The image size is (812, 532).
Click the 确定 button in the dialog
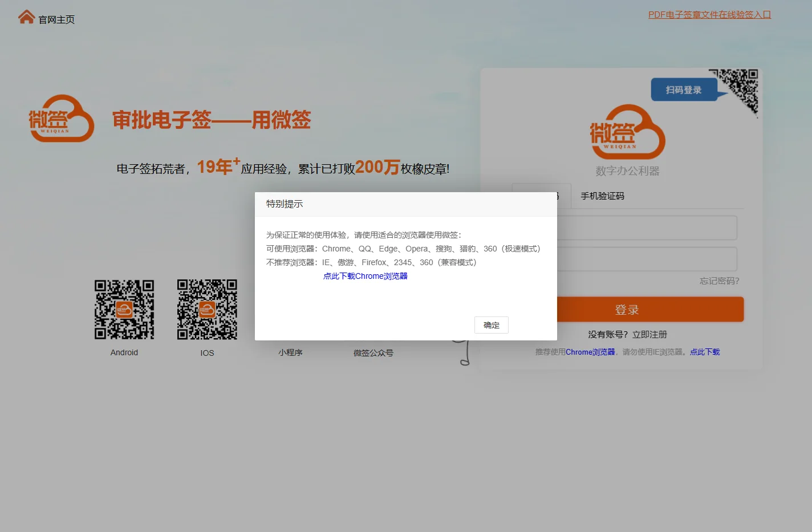click(x=491, y=325)
